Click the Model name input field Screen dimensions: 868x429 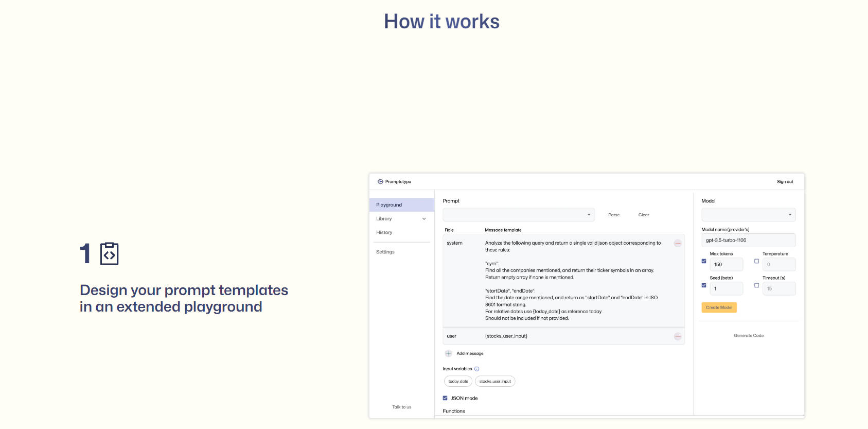coord(748,241)
